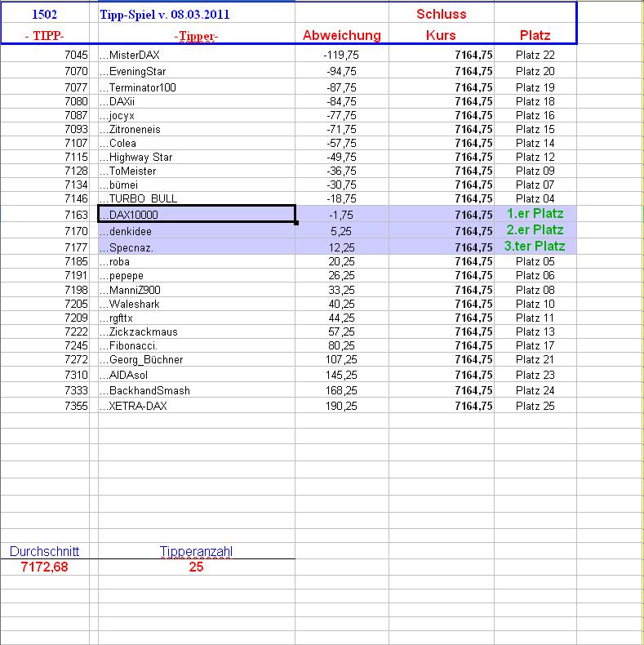Select the deviation value 5,25
The width and height of the screenshot is (644, 645).
[341, 231]
